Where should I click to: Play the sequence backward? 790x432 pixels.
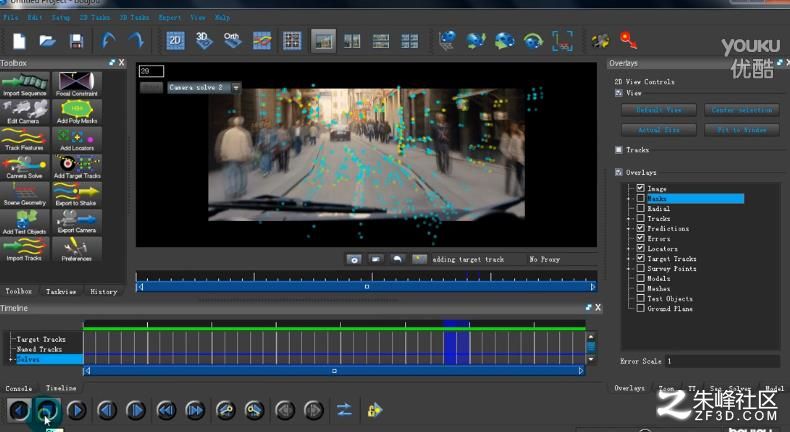point(19,410)
